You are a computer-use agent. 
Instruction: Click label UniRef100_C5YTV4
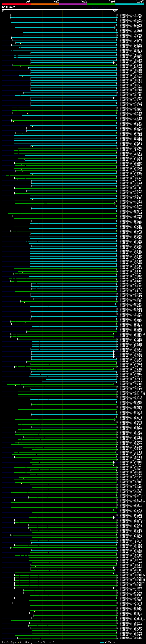click(x=131, y=422)
